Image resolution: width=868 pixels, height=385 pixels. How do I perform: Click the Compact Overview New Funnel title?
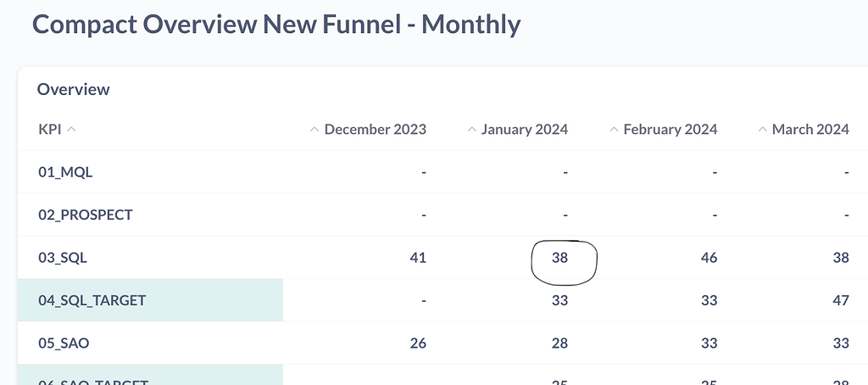(276, 24)
